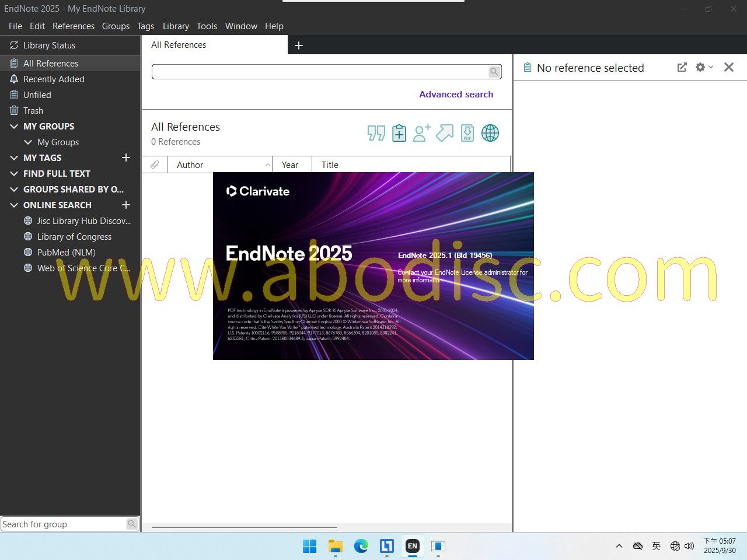
Task: Open the References menu
Action: 73,26
